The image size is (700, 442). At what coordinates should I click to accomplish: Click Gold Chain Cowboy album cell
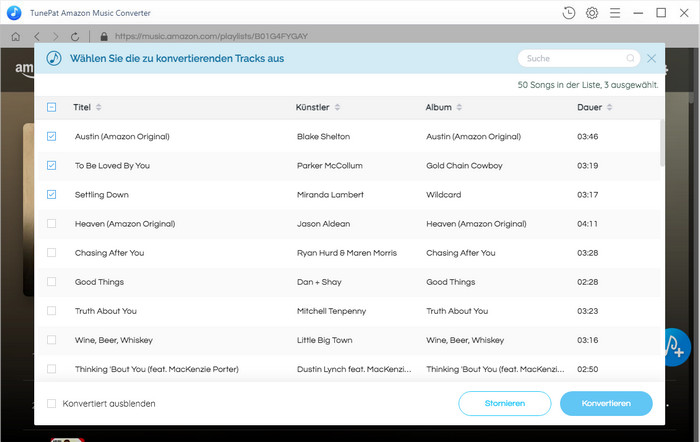[x=464, y=166]
